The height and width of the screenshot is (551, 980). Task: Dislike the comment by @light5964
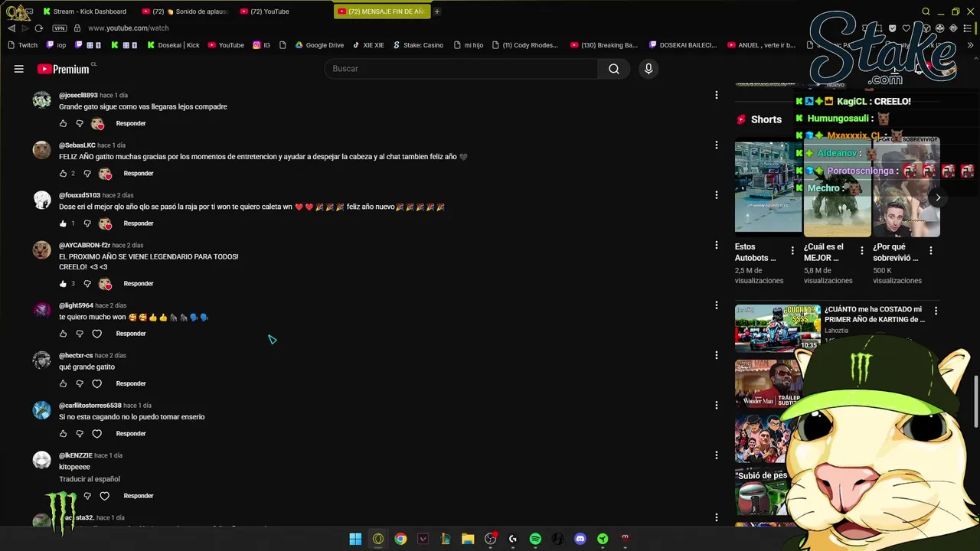coord(80,334)
